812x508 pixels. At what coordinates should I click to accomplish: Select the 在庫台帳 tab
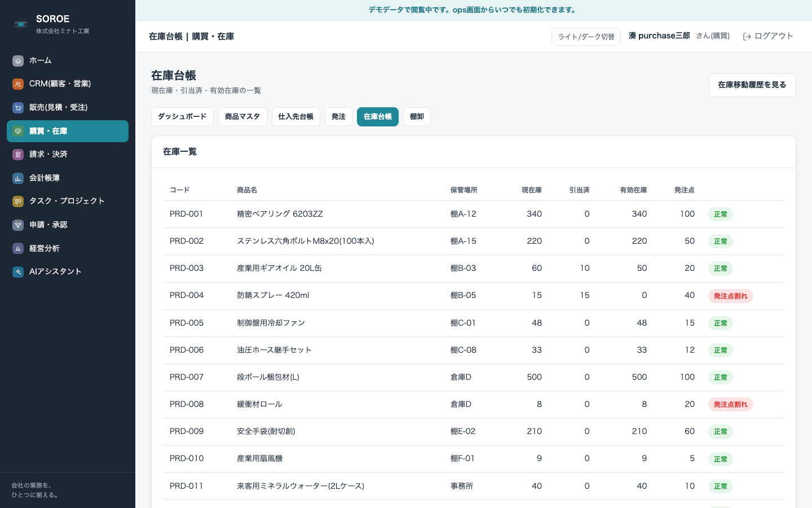tap(378, 117)
